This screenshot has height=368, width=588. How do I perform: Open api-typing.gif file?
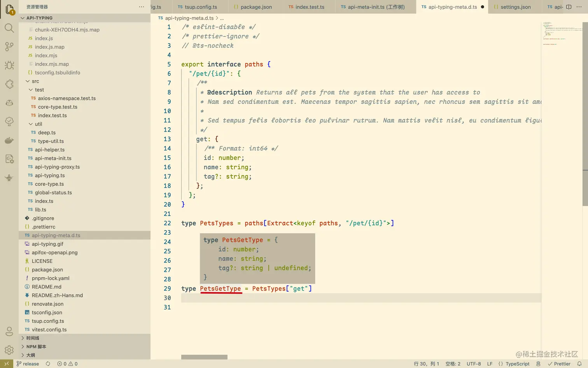click(84, 244)
